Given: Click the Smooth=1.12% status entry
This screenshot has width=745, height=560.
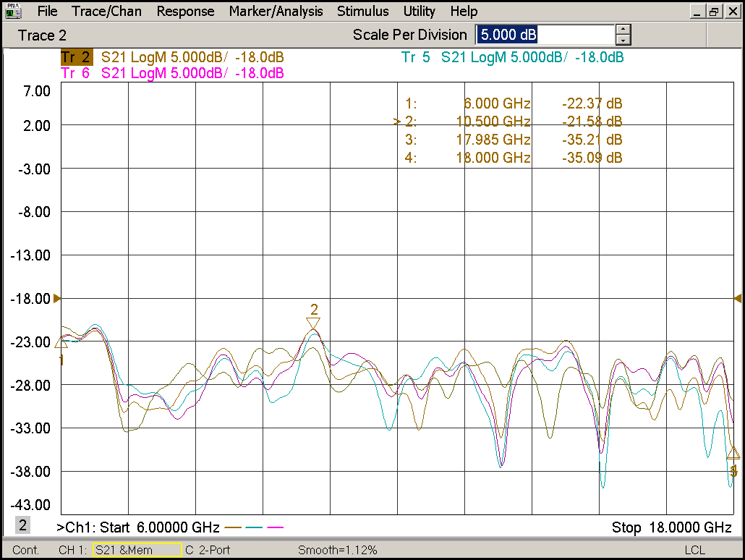Looking at the screenshot, I should pyautogui.click(x=337, y=550).
